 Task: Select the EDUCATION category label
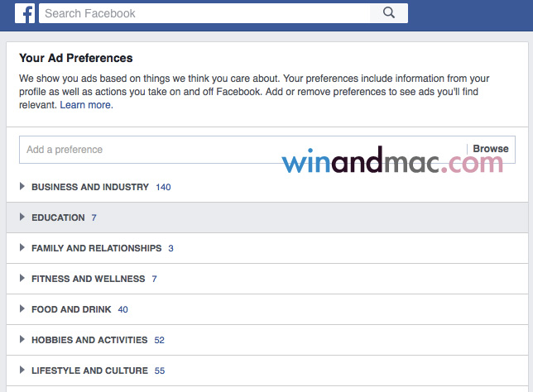pos(58,218)
